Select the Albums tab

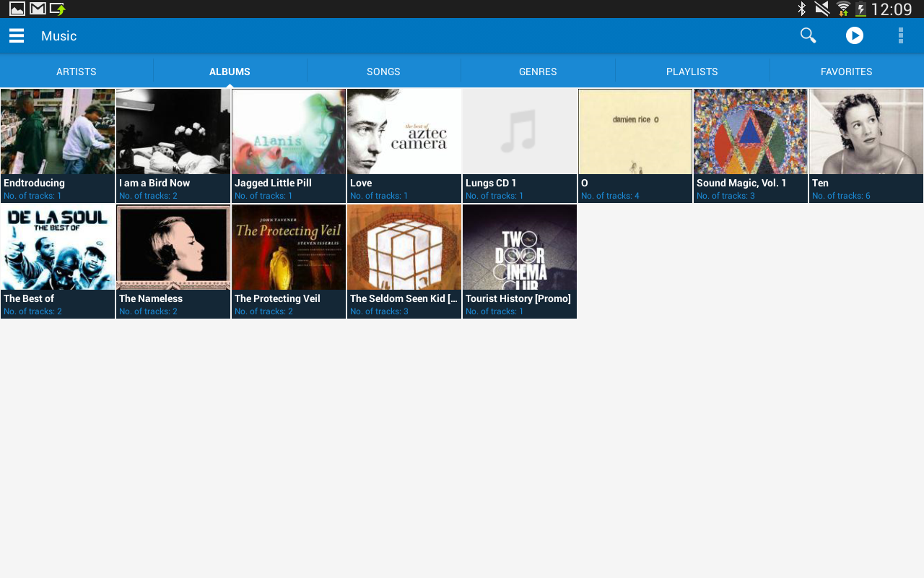pyautogui.click(x=230, y=72)
